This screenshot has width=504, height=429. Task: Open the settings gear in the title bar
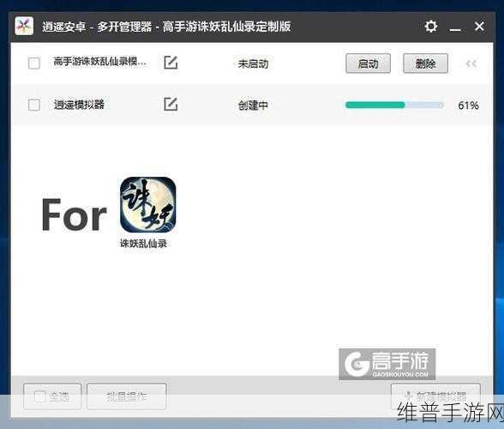[430, 27]
